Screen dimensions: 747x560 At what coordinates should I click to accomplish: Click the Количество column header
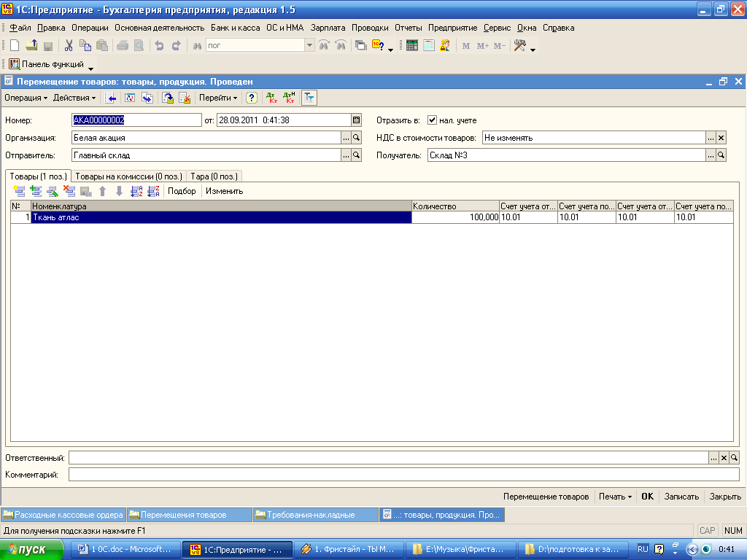(x=455, y=206)
